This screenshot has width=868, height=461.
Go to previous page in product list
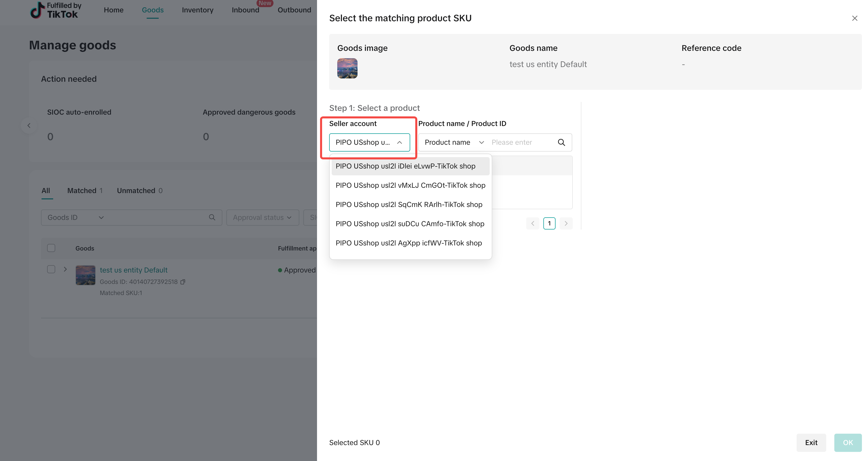(532, 224)
